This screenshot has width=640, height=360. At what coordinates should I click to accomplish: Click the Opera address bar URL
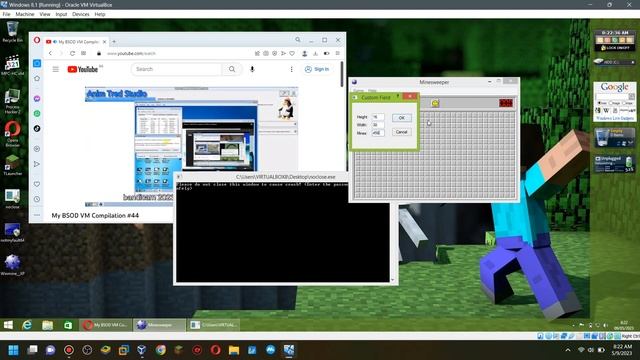click(x=131, y=53)
